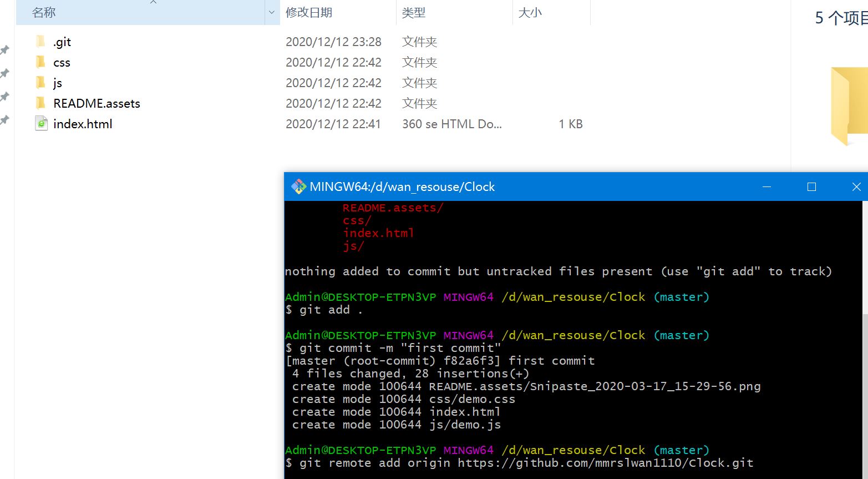Screen dimensions: 868x479
Task: Click the 'create mode 100644 js/demo.js' line
Action: pyautogui.click(x=397, y=425)
